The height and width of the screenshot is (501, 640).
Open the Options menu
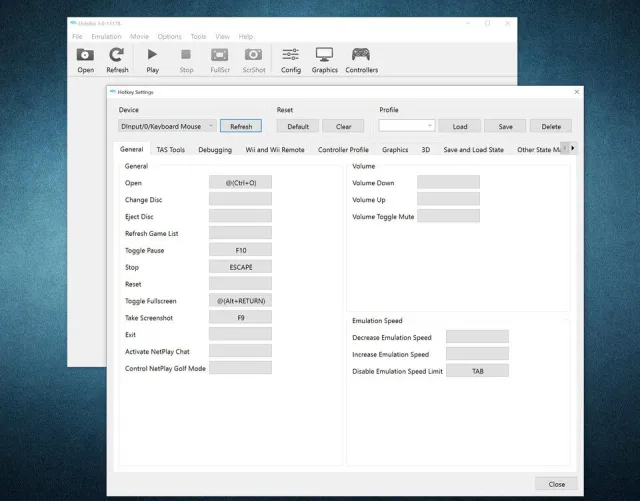(x=169, y=36)
